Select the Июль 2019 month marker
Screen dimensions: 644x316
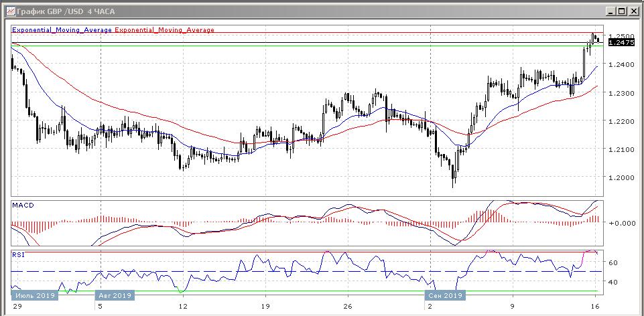34,295
